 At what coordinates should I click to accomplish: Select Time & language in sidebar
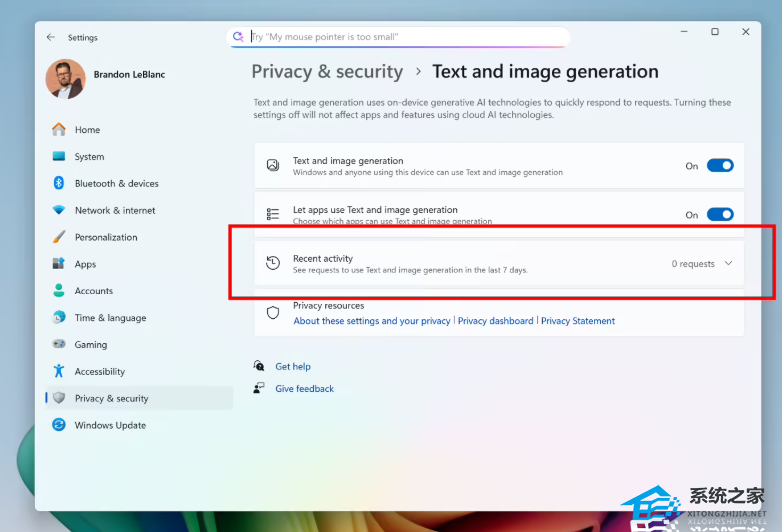click(x=110, y=318)
